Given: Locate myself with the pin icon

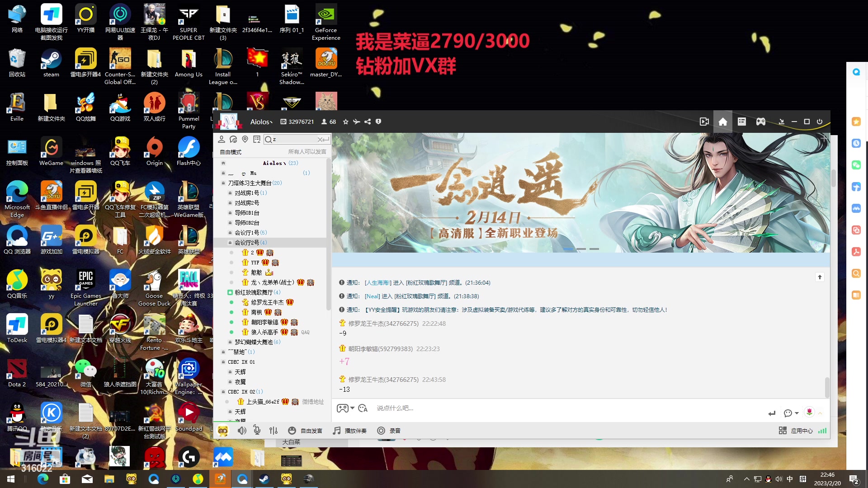Looking at the screenshot, I should pos(245,139).
